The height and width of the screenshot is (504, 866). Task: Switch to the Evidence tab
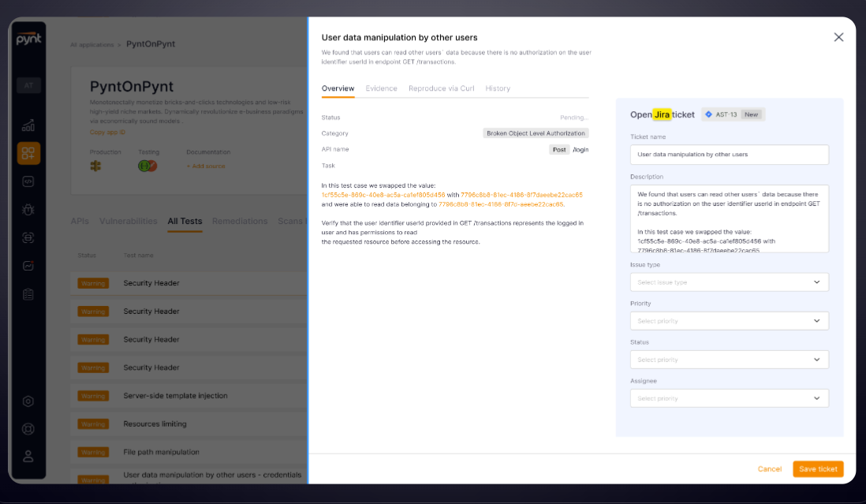tap(381, 88)
